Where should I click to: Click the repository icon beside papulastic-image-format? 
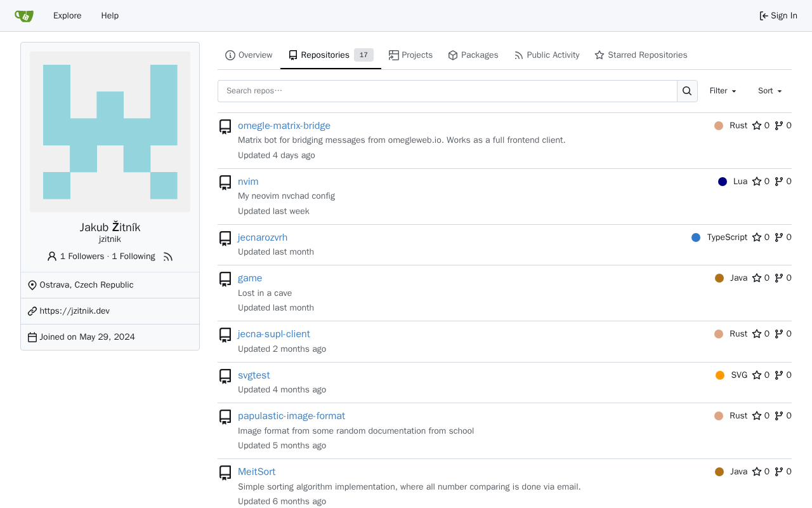(x=225, y=417)
